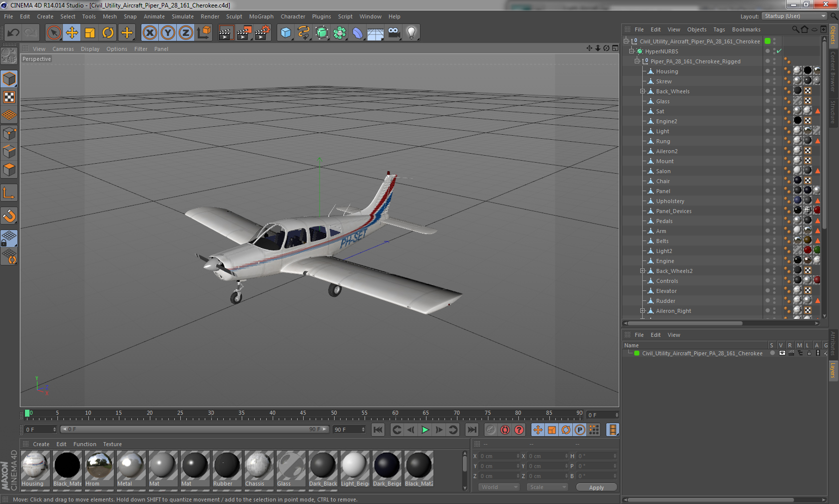Select the Panel_Devices object
Viewport: 839px width, 504px height.
[x=674, y=211]
